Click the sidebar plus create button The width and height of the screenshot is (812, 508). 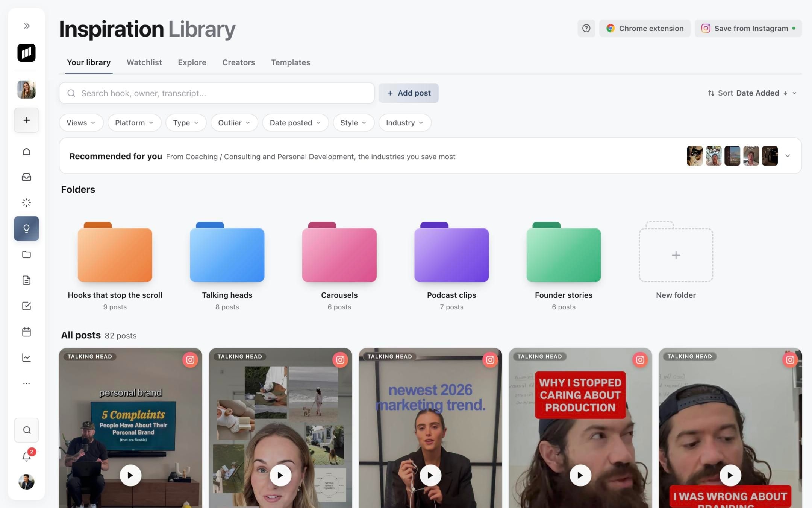pyautogui.click(x=26, y=120)
